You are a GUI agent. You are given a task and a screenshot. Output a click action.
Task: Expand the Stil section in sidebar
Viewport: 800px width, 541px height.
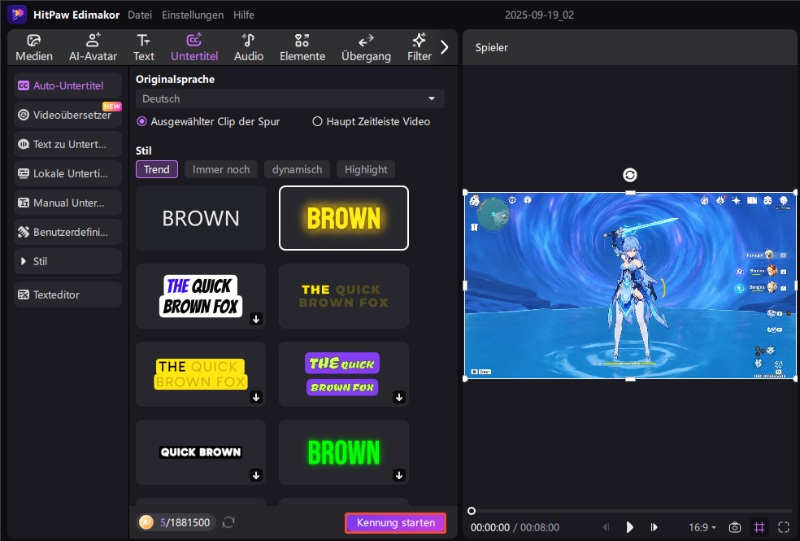tap(68, 261)
